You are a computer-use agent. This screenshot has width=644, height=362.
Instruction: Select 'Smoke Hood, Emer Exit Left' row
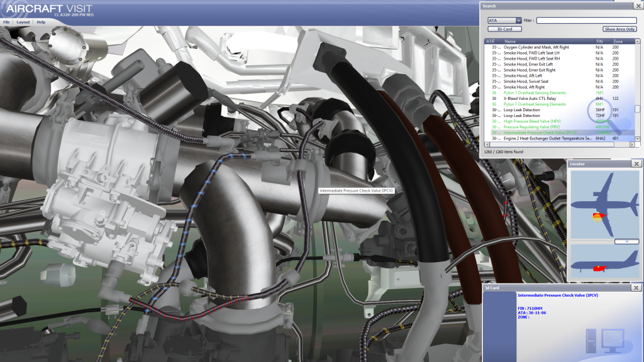pos(560,65)
